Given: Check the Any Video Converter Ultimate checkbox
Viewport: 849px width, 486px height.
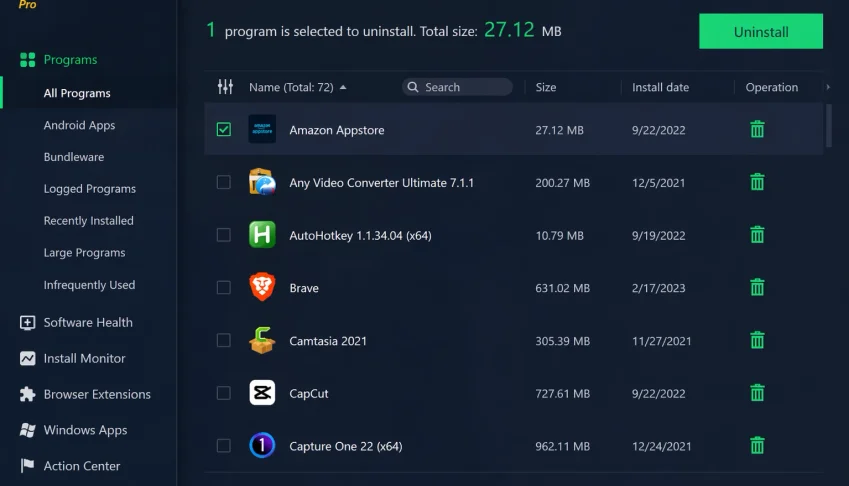Looking at the screenshot, I should [224, 182].
